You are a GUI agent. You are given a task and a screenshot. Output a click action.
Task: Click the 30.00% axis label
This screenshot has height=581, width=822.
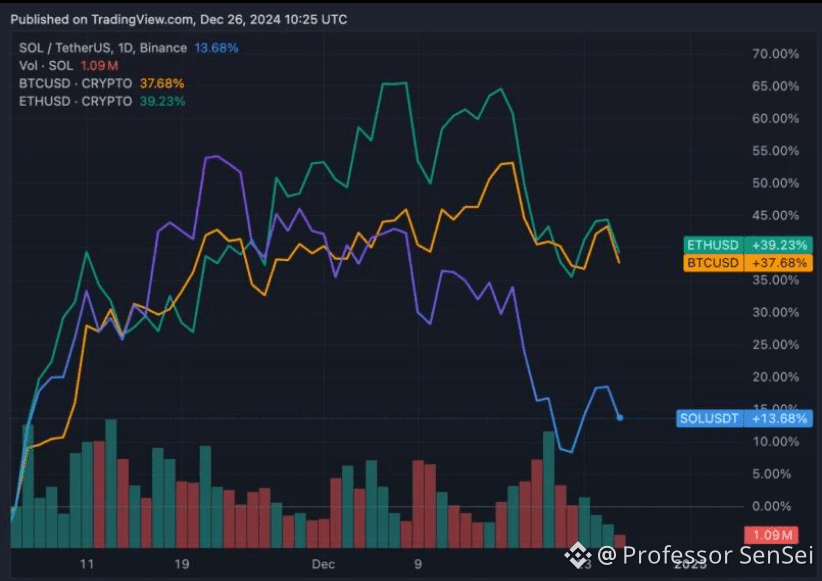(775, 313)
